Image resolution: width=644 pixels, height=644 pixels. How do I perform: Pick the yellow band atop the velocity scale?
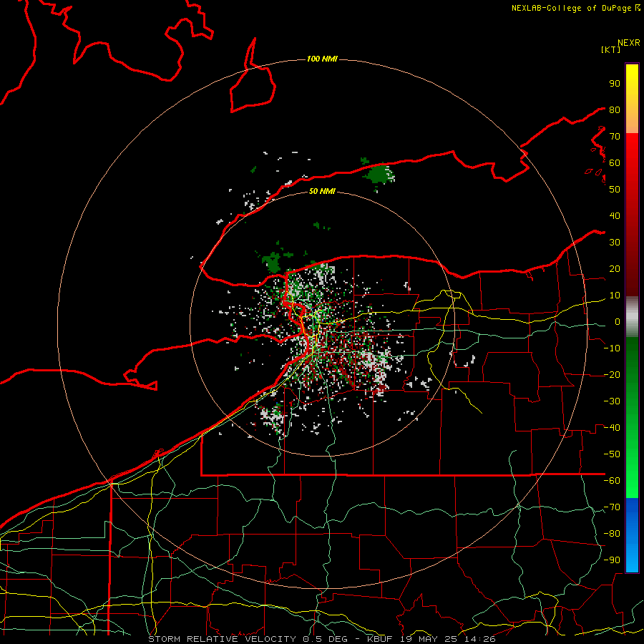point(632,80)
